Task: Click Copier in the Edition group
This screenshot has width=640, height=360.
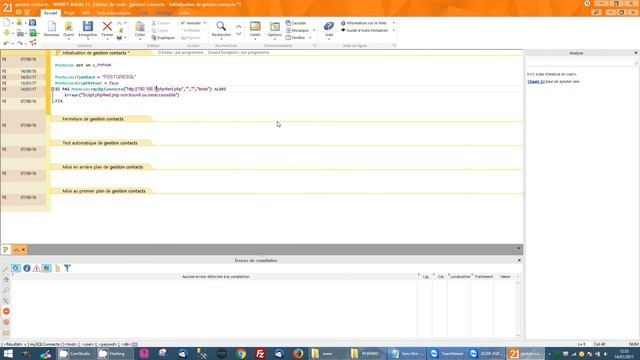Action: [160, 31]
